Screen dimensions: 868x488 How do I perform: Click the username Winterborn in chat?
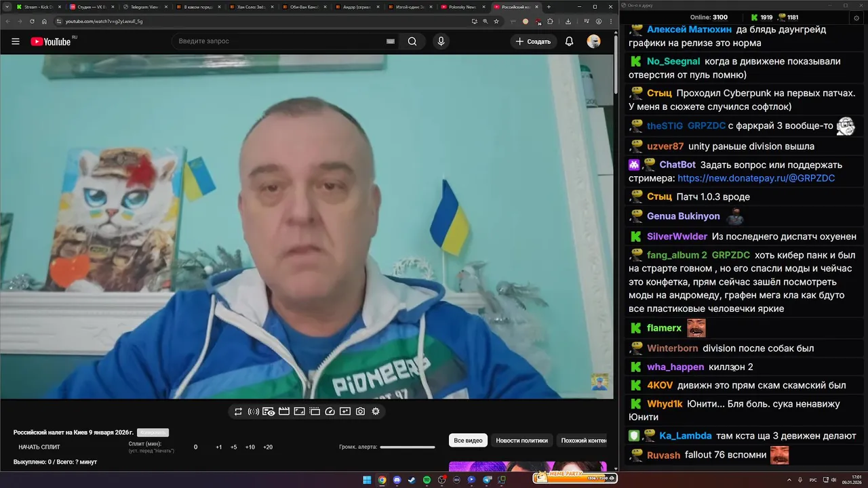[x=672, y=348]
